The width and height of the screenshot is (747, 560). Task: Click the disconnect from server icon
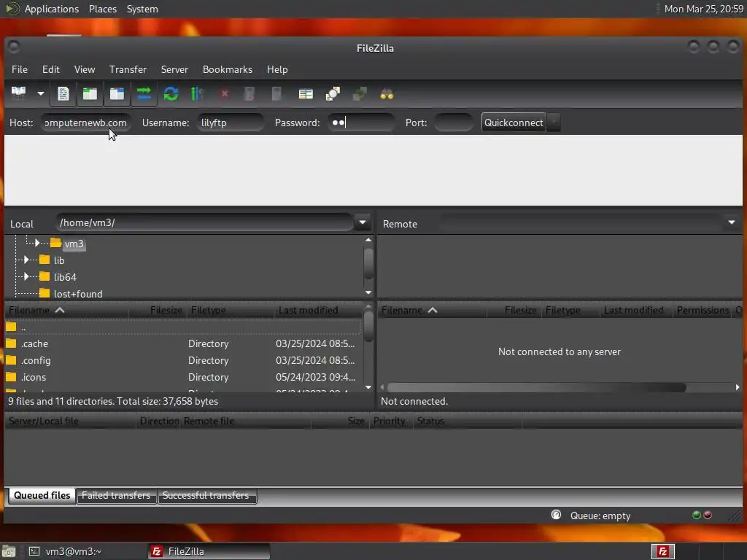[x=249, y=93]
